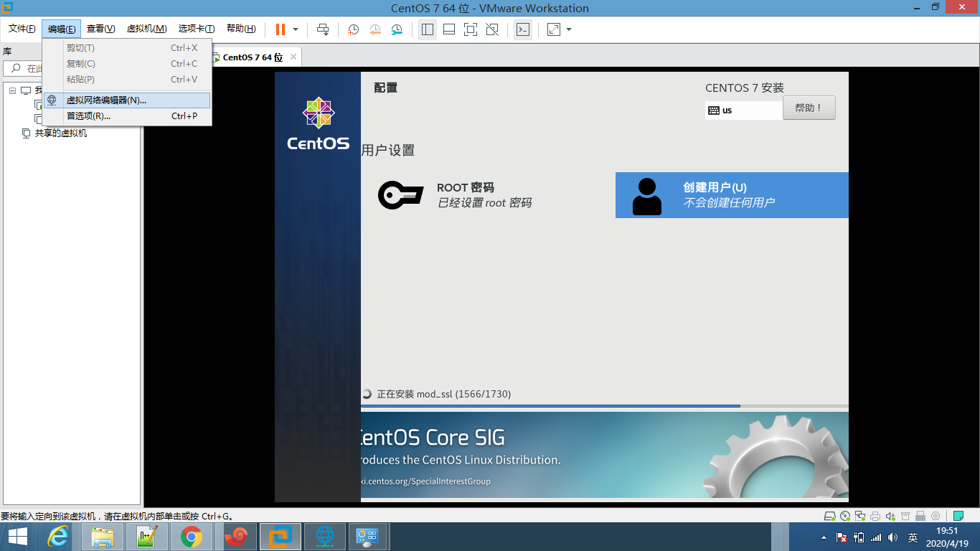
Task: Click the installation progress bar
Action: click(x=605, y=406)
